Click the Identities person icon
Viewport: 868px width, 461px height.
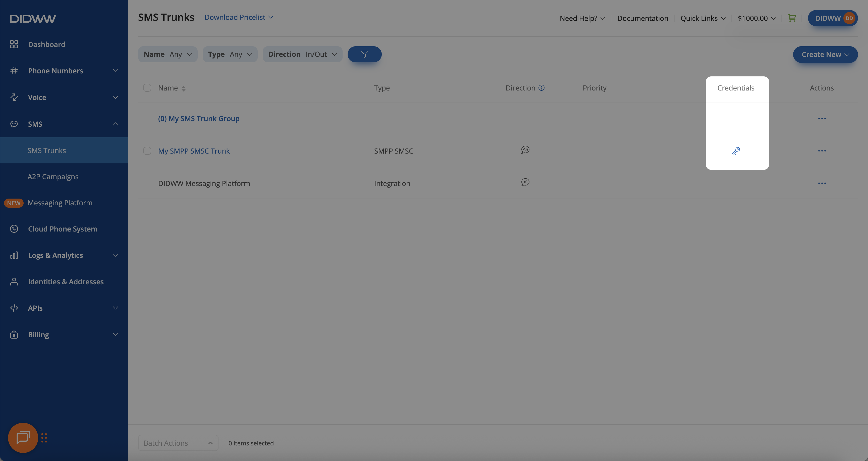pos(14,282)
